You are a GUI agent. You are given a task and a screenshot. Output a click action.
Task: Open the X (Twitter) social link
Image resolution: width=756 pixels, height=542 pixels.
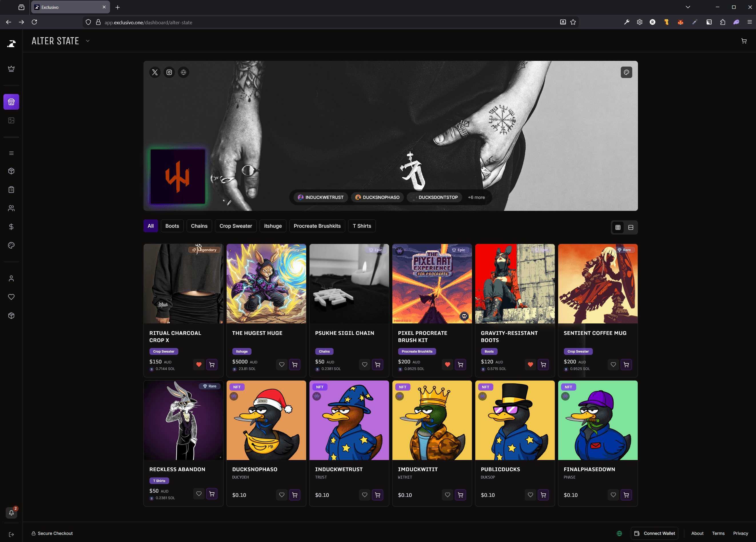155,72
